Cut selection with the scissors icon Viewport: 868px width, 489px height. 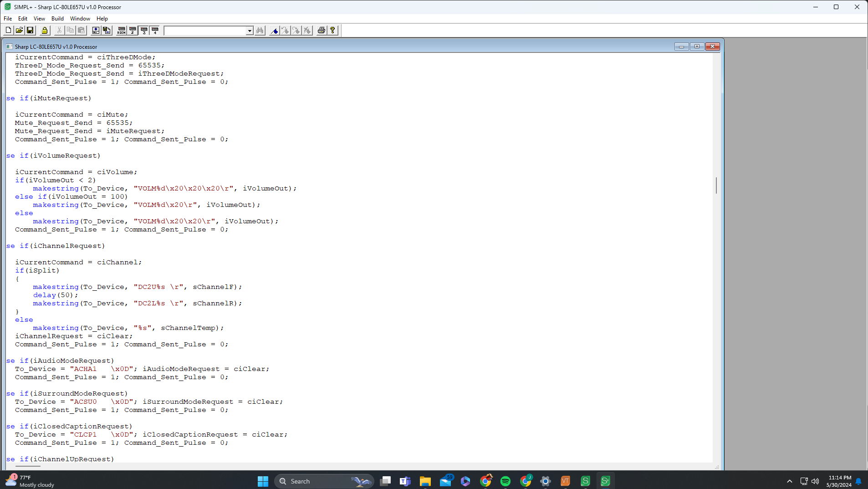click(59, 31)
